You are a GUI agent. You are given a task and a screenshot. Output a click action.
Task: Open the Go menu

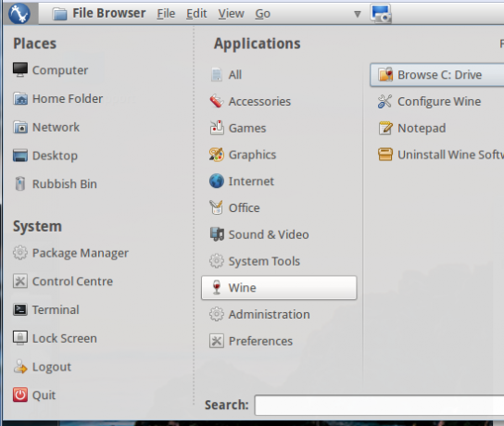click(x=262, y=14)
